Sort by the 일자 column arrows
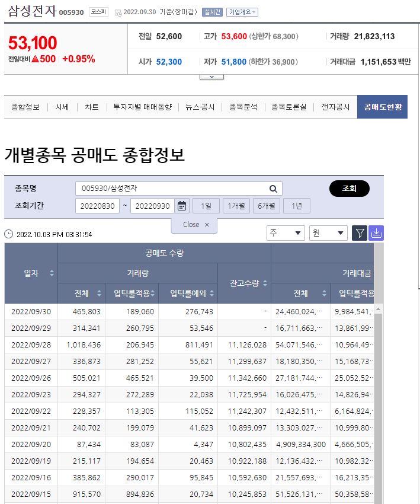The width and height of the screenshot is (420, 504). pyautogui.click(x=52, y=273)
